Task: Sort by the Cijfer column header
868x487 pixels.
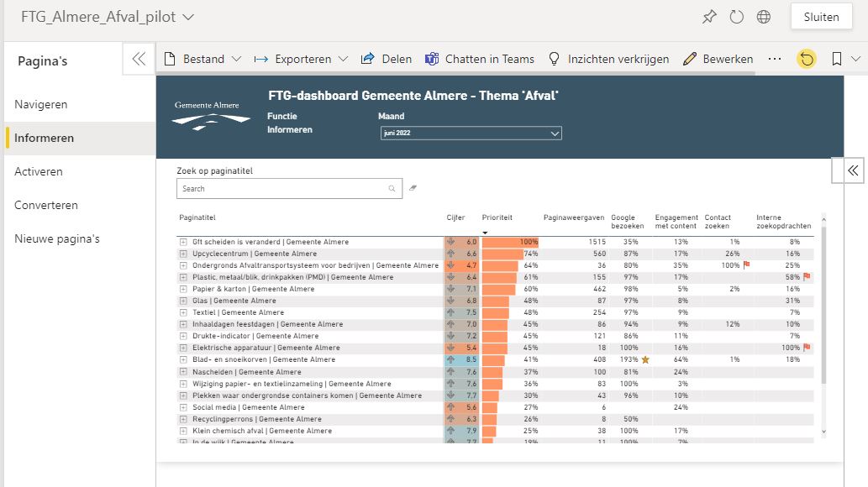Action: [455, 217]
